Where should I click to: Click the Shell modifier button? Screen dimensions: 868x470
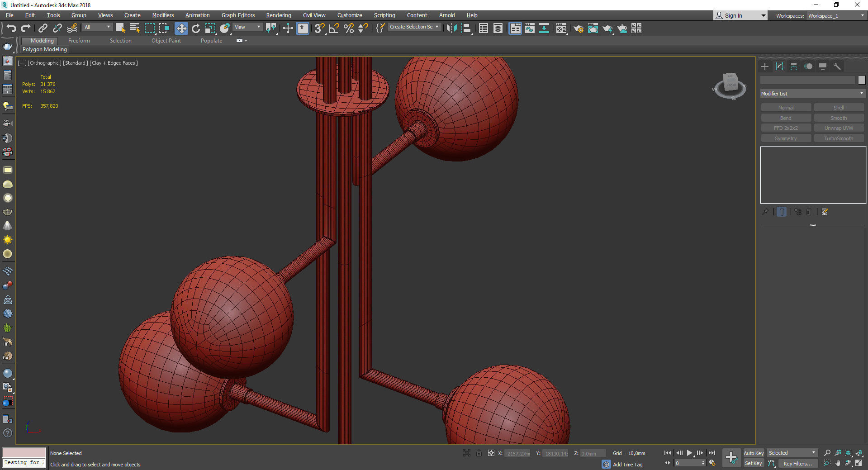[x=839, y=108]
